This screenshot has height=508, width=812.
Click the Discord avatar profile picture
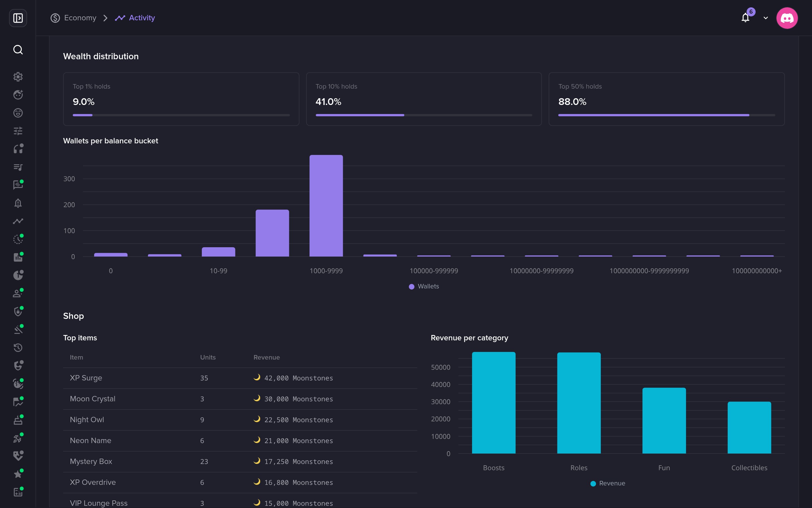pyautogui.click(x=787, y=18)
